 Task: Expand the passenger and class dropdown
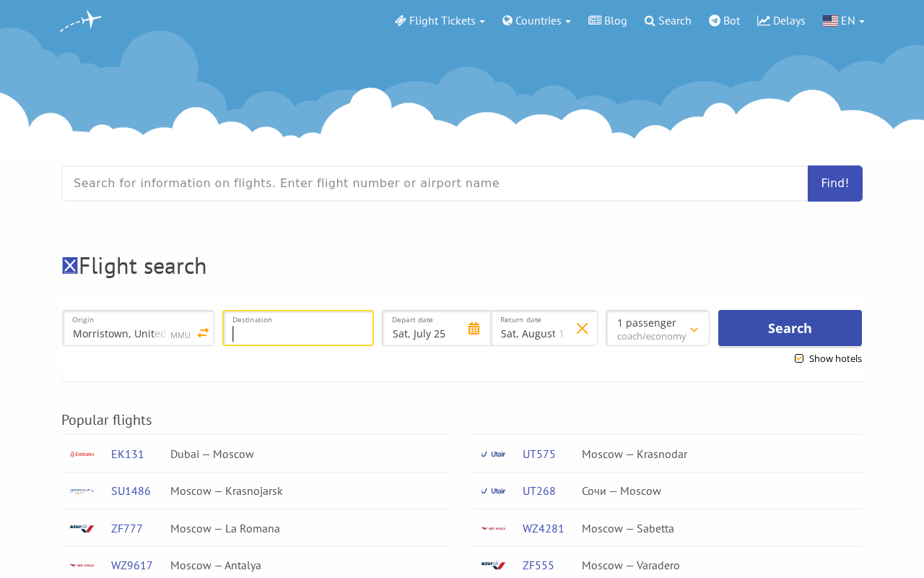click(x=658, y=328)
